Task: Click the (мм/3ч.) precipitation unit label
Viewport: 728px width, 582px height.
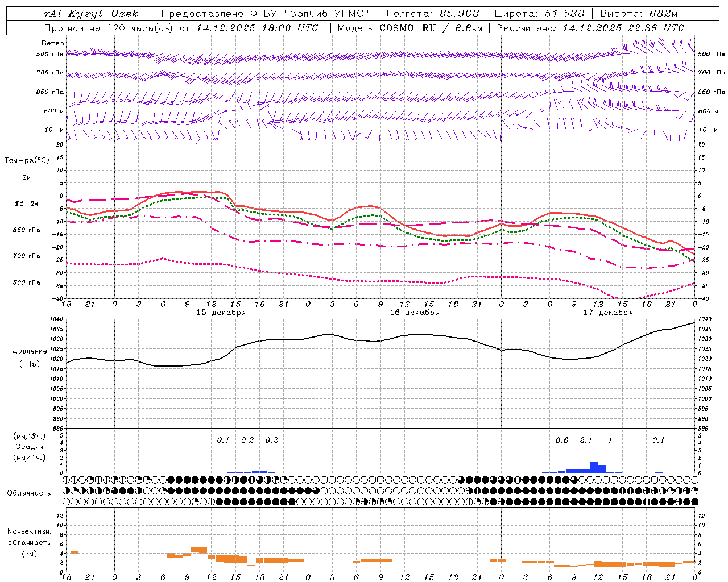Action: 30,436
